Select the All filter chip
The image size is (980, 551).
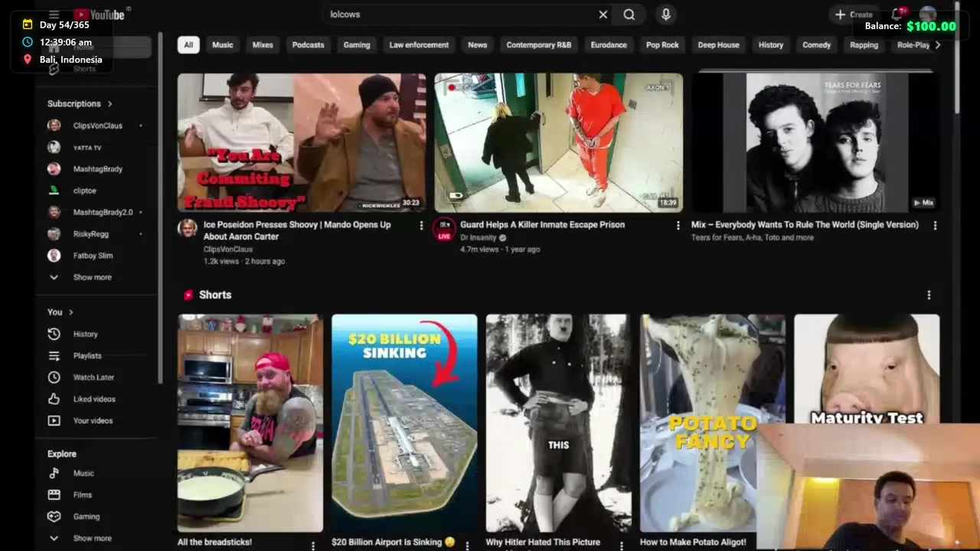pyautogui.click(x=188, y=45)
